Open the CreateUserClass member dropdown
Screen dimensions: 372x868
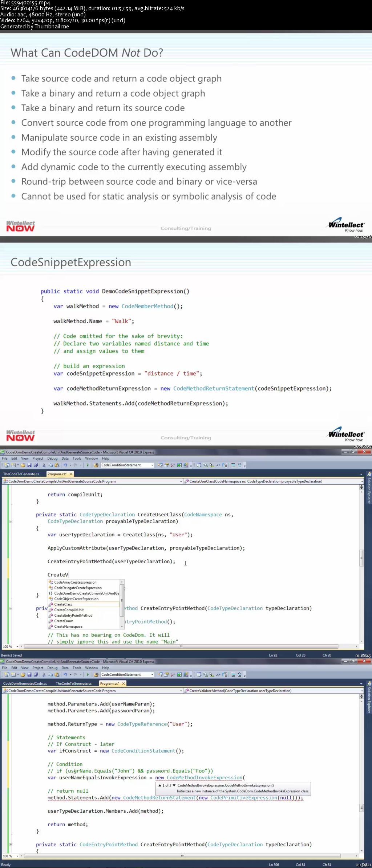362,481
